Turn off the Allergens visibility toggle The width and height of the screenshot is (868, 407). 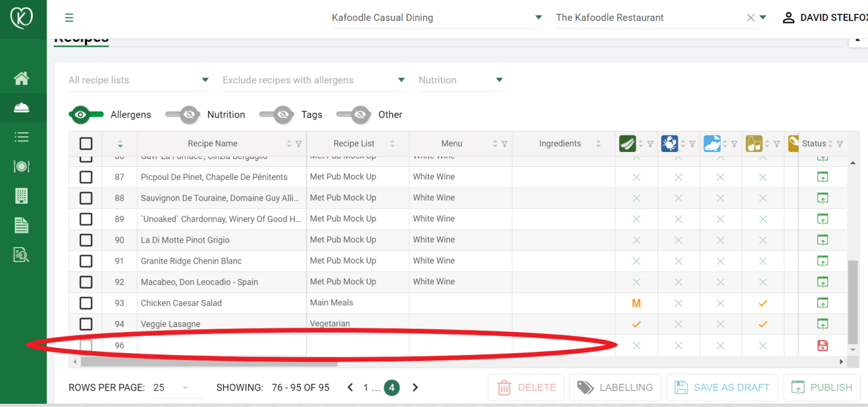[86, 114]
